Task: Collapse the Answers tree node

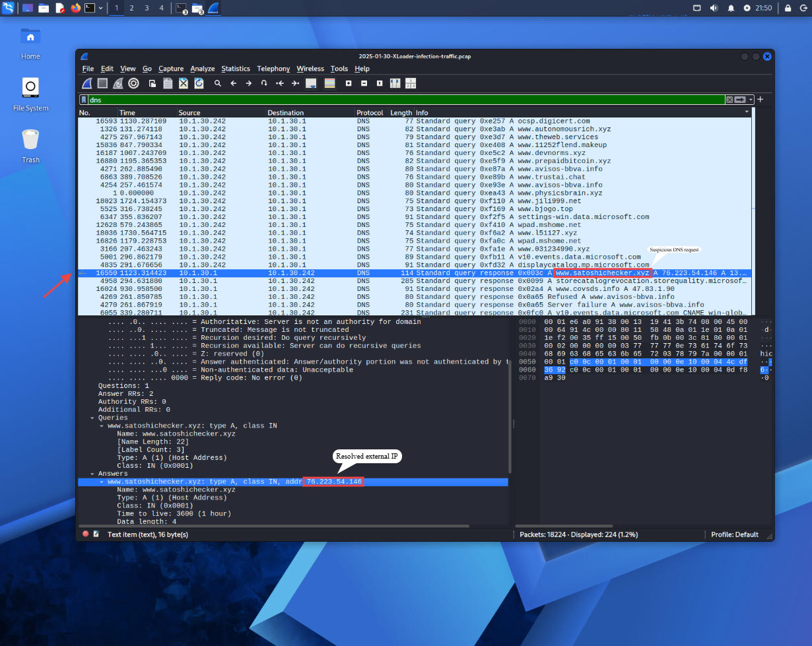Action: pos(92,474)
